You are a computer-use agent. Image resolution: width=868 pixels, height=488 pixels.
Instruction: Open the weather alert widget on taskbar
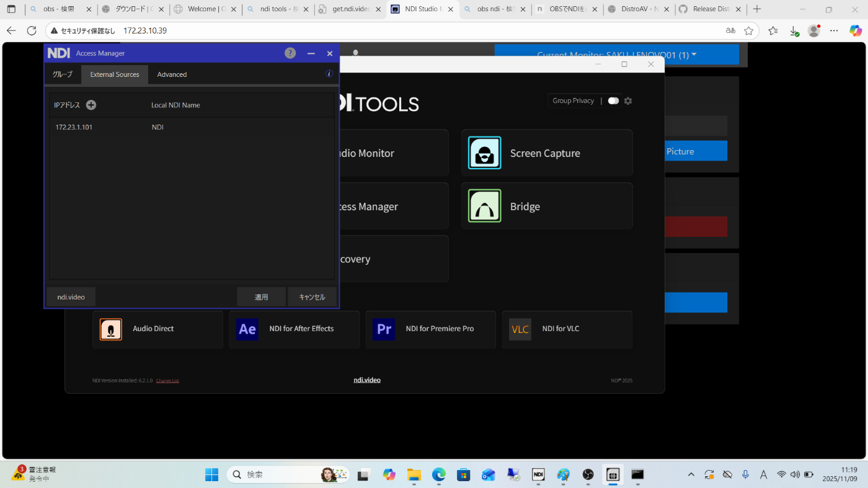coord(34,474)
